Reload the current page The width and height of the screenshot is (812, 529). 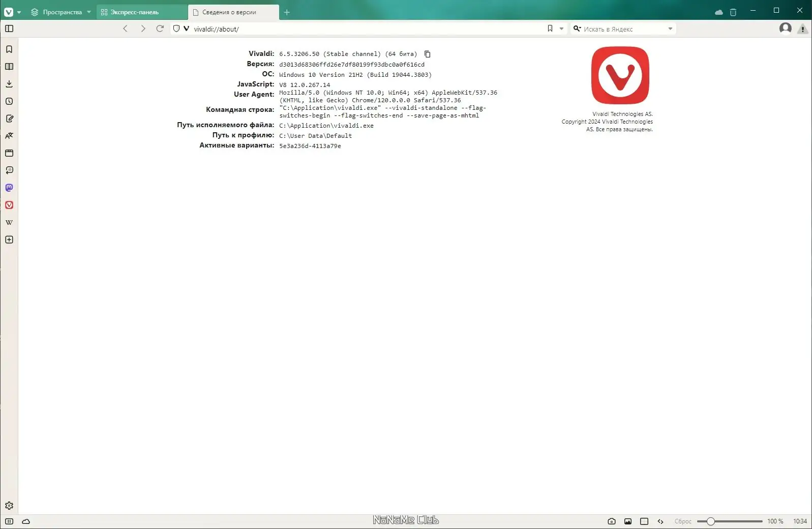point(160,28)
